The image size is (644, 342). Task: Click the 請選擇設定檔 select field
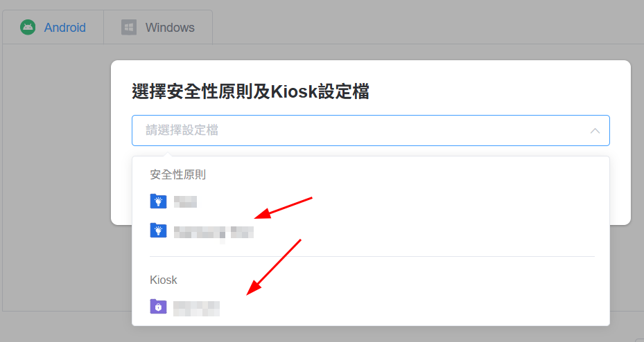(x=370, y=130)
